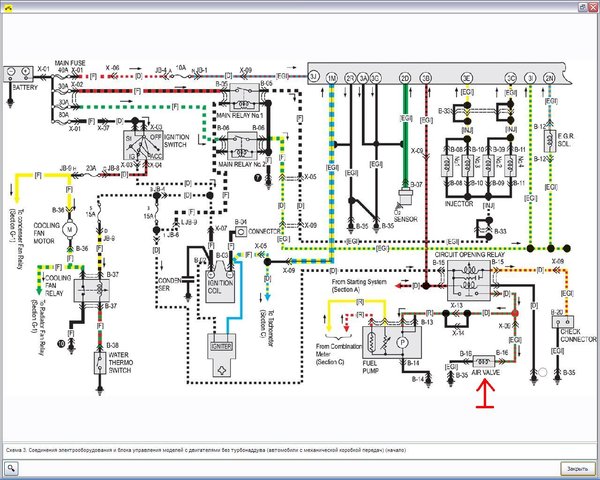Image resolution: width=600 pixels, height=480 pixels.
Task: Click terminal 2N on the control unit
Action: tap(549, 78)
